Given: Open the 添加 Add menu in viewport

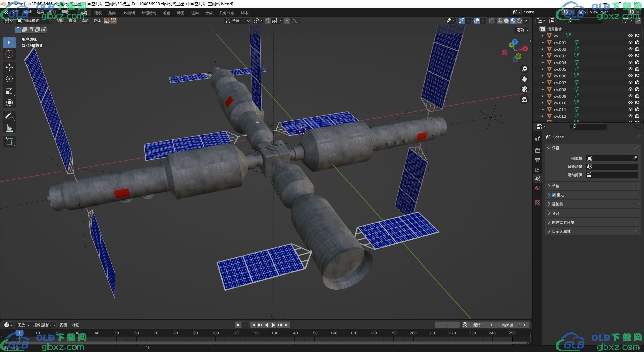Looking at the screenshot, I should point(85,21).
